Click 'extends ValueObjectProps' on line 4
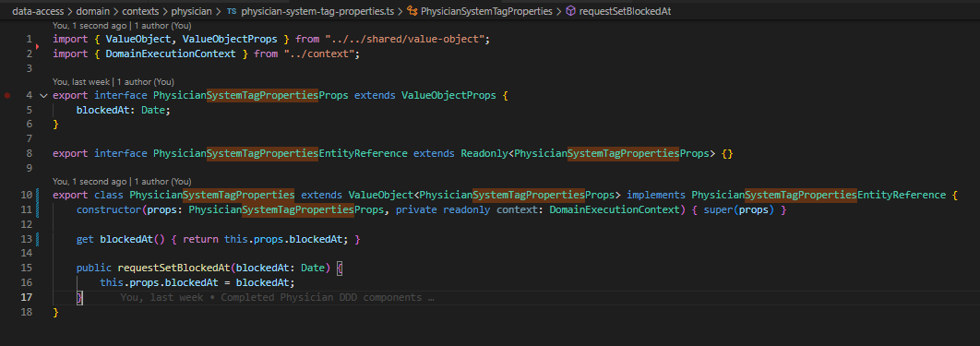The image size is (980, 346). coord(425,96)
